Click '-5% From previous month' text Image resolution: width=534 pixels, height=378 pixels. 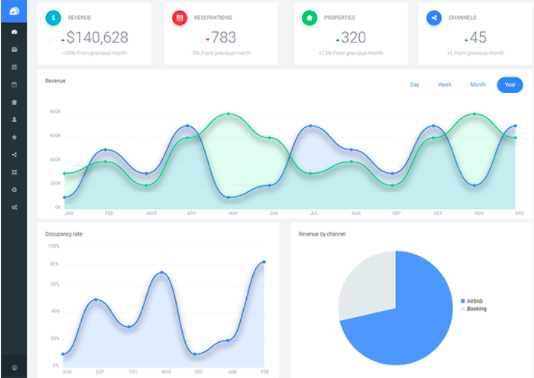pyautogui.click(x=221, y=53)
